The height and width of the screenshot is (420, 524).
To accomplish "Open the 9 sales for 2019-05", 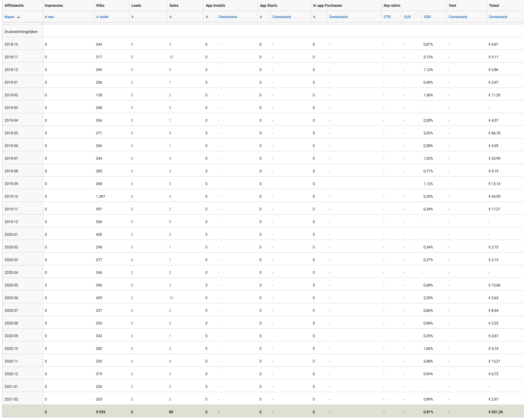I will click(x=170, y=133).
